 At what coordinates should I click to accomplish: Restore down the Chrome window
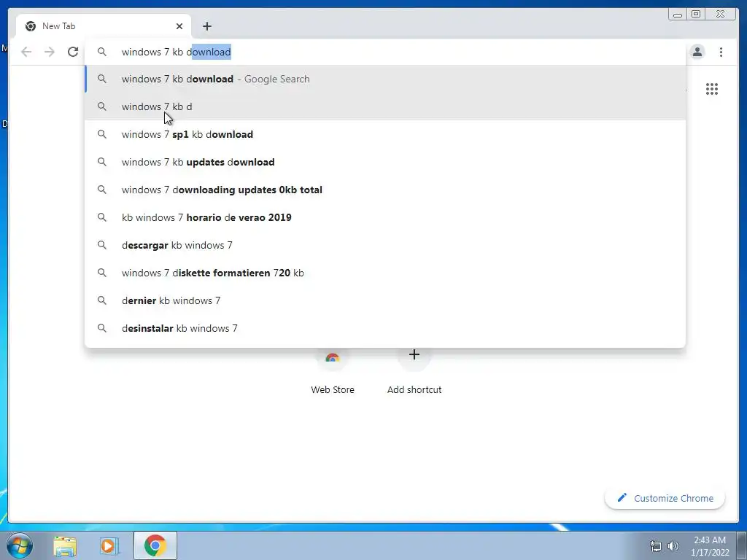[x=696, y=15]
